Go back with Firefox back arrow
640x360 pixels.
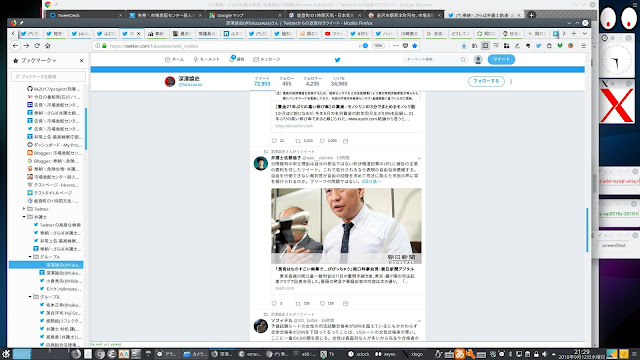click(x=15, y=46)
